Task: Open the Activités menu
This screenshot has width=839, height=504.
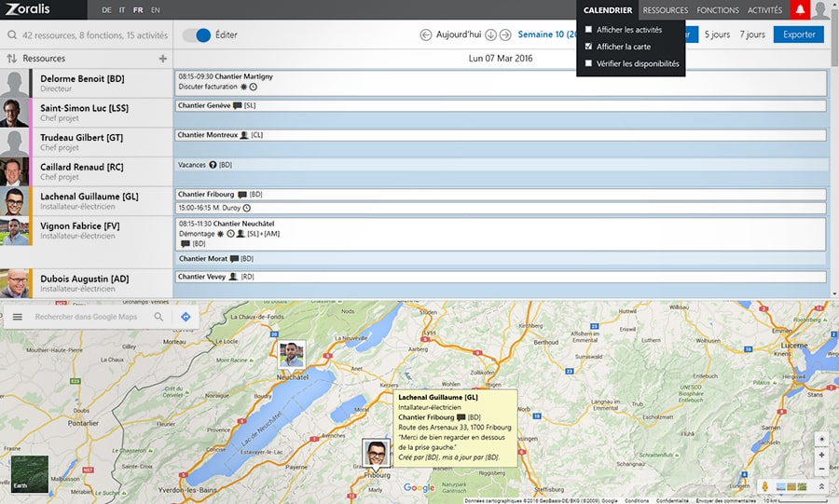Action: point(764,9)
